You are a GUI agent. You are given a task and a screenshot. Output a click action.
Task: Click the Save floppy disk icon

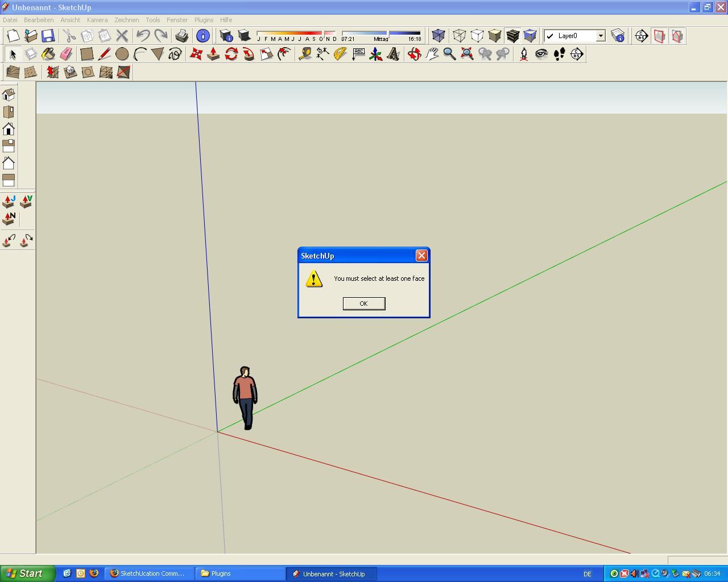click(48, 36)
